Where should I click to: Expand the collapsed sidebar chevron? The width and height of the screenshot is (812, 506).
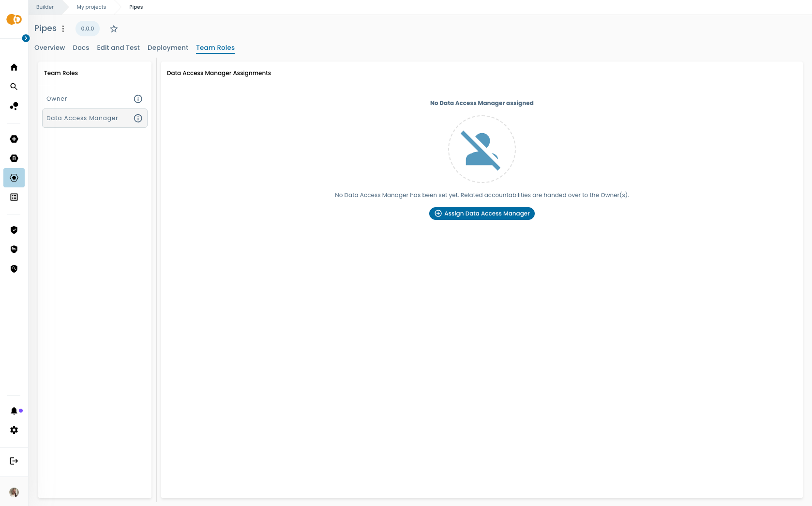point(26,37)
